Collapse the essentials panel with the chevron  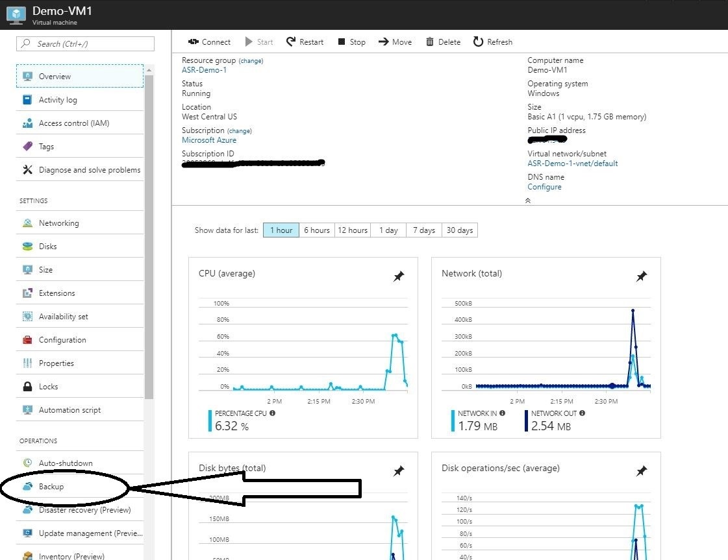point(527,201)
